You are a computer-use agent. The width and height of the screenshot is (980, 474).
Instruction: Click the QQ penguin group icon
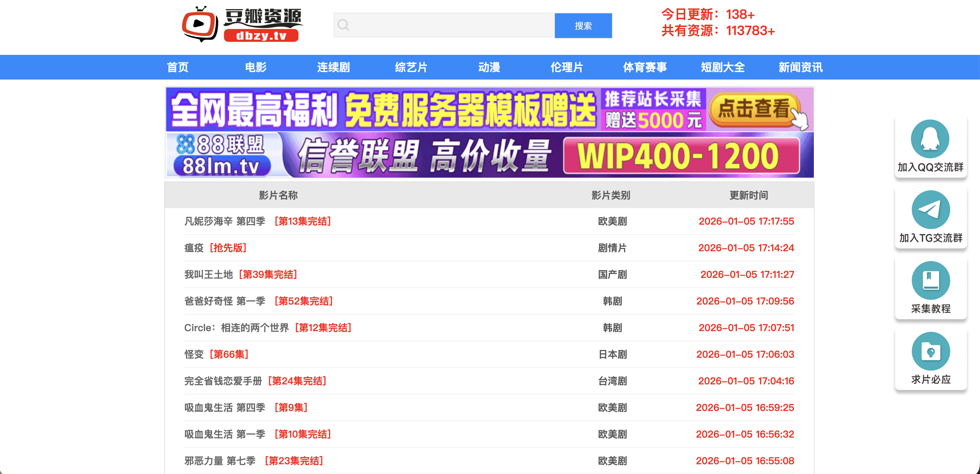point(930,139)
